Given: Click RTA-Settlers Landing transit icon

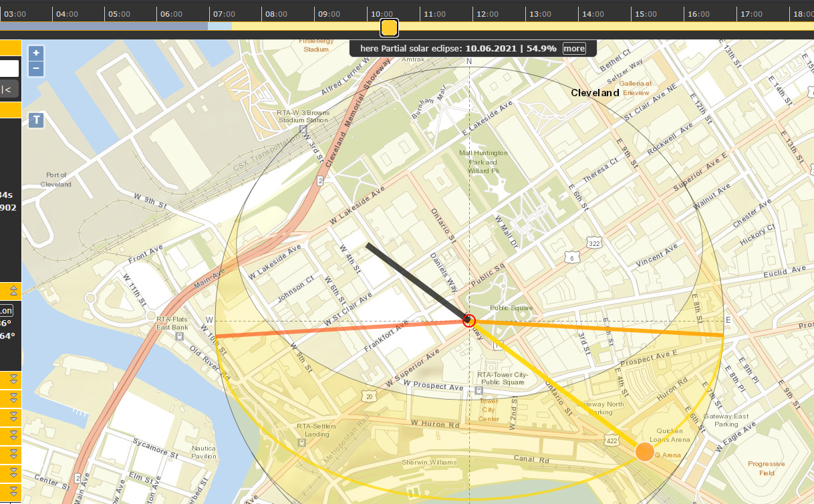Looking at the screenshot, I should tap(303, 443).
